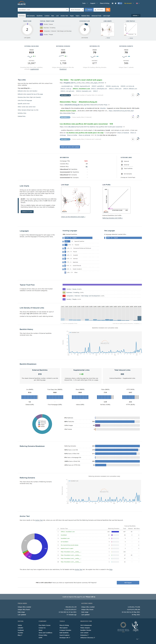
Task: Click 'Check out the interactive Link Graph' link
Action: (x=73, y=217)
